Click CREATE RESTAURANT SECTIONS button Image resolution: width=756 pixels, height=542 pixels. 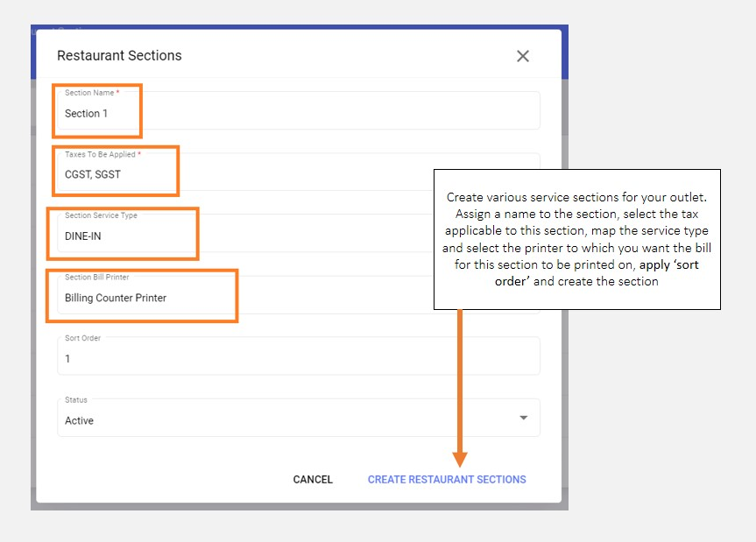click(x=447, y=480)
